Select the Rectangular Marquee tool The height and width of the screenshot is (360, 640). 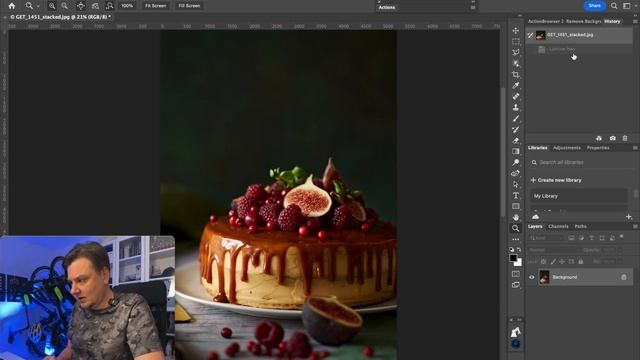tap(516, 42)
